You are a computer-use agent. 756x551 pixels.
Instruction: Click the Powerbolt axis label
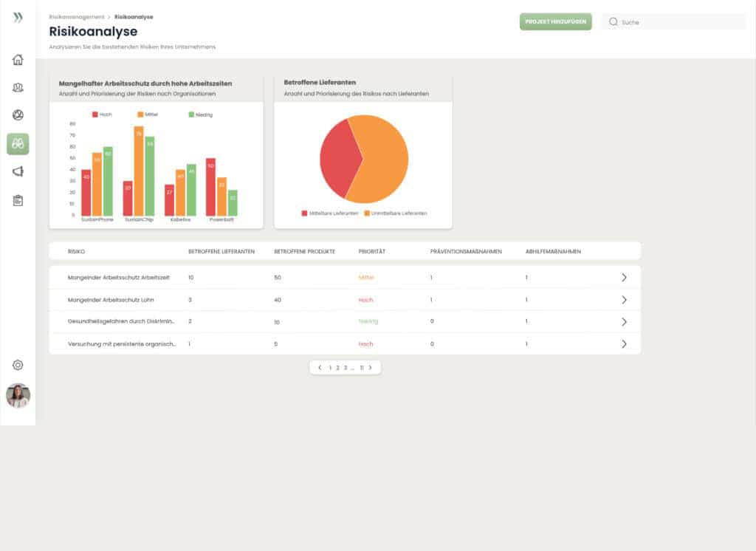coord(221,219)
